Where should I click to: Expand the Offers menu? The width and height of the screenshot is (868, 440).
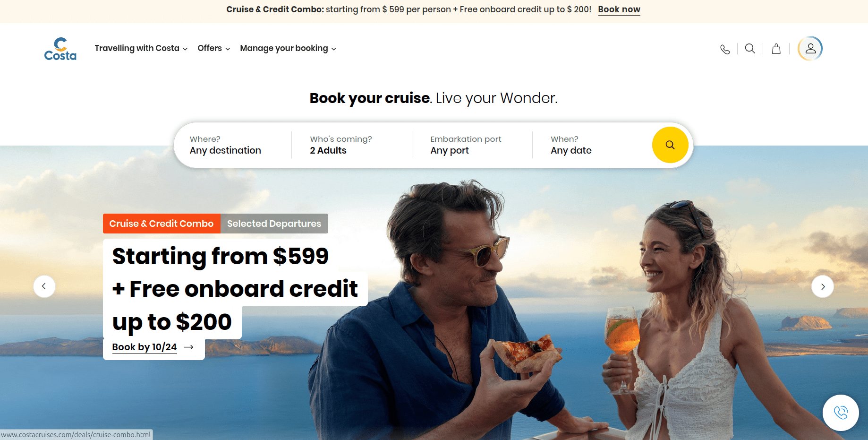click(x=214, y=48)
